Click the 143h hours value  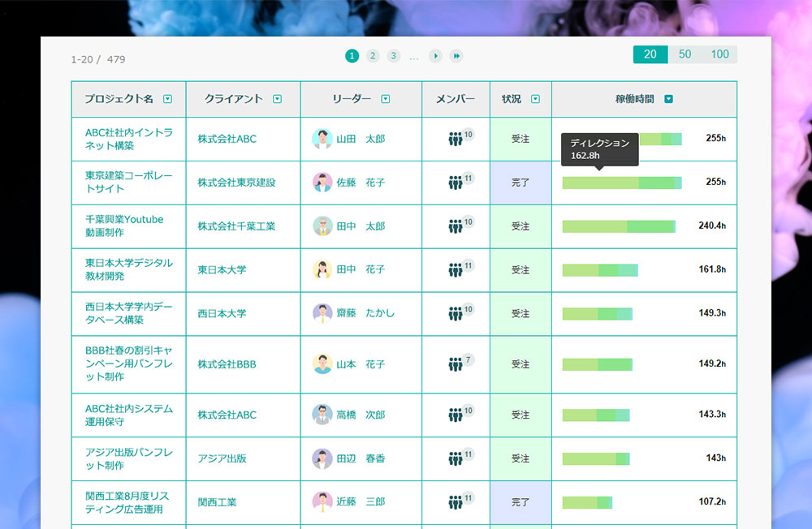pos(715,458)
